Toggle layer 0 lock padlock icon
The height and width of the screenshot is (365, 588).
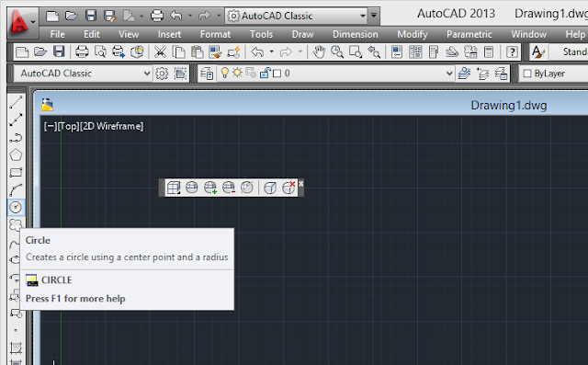pyautogui.click(x=265, y=73)
